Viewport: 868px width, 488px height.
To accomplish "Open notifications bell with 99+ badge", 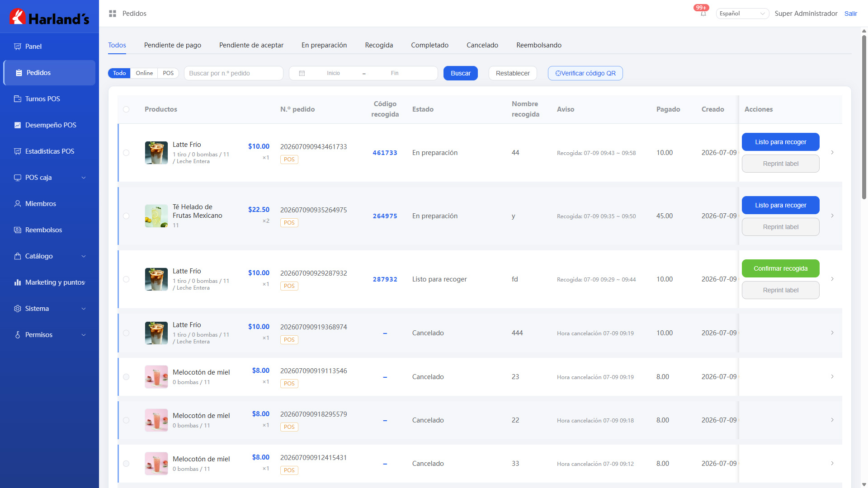I will tap(703, 13).
